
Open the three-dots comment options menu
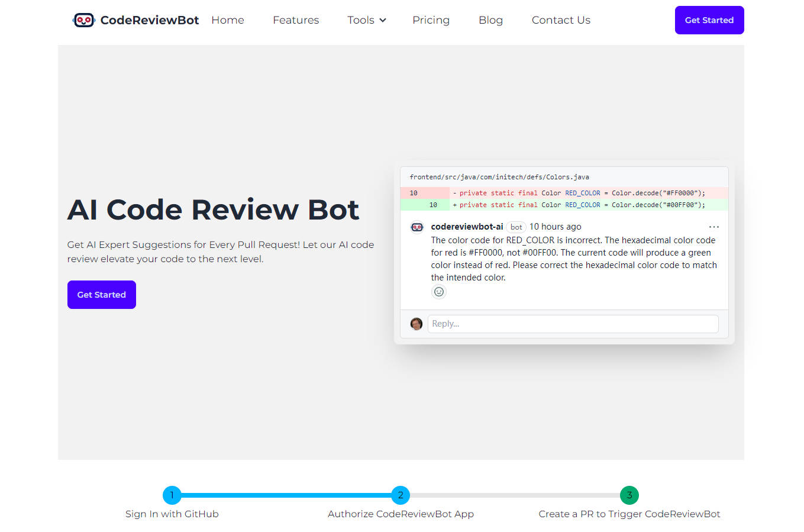point(714,227)
